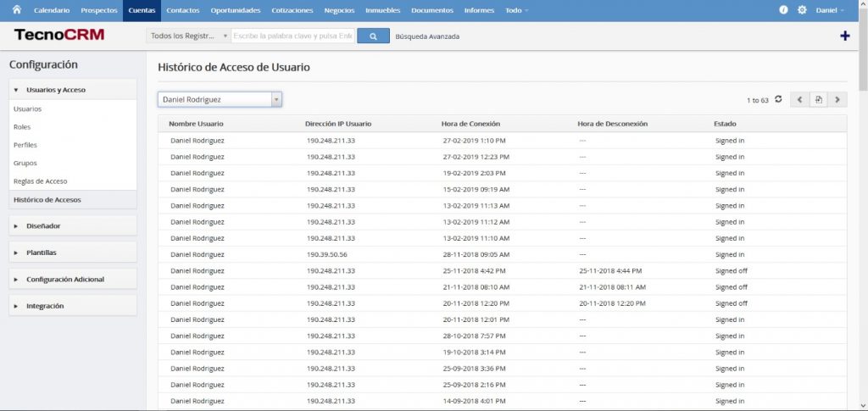This screenshot has width=868, height=411.
Task: Open the Oportunidades tab
Action: (x=236, y=10)
